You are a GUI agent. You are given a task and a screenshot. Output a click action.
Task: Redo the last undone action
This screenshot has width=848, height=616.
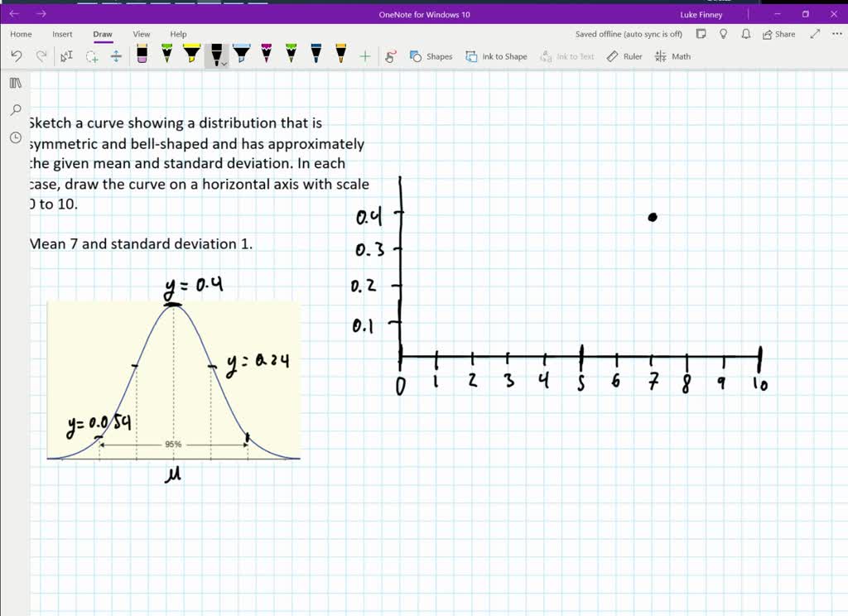(41, 55)
